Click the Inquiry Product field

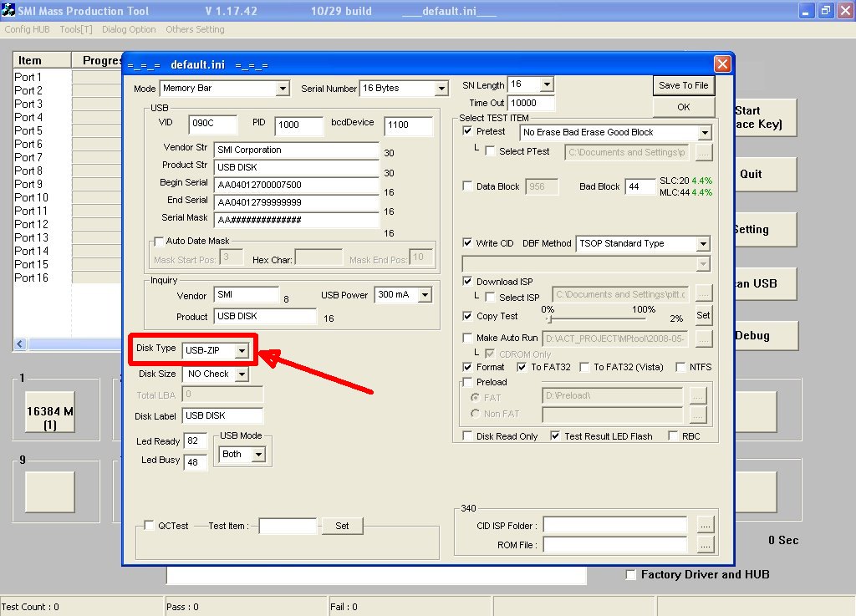click(265, 317)
